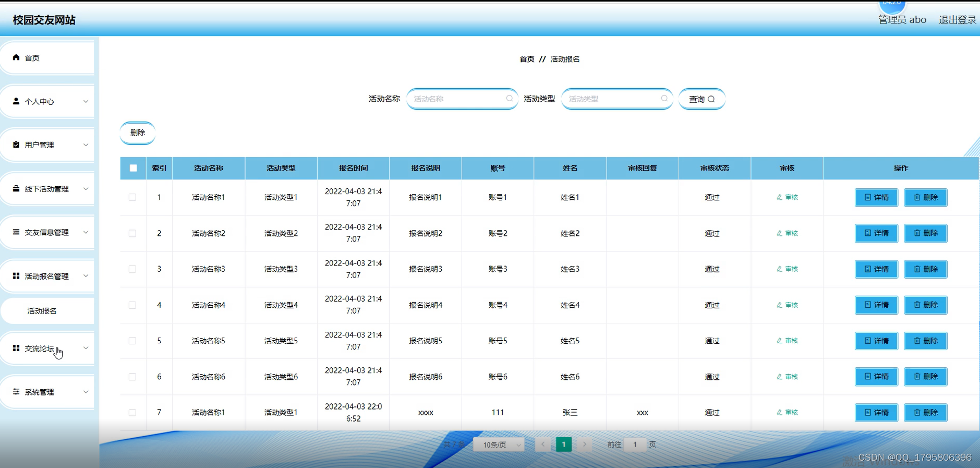Screen dimensions: 980x468
Task: Open 详情 details for 活动名称1 row 1
Action: pyautogui.click(x=876, y=197)
